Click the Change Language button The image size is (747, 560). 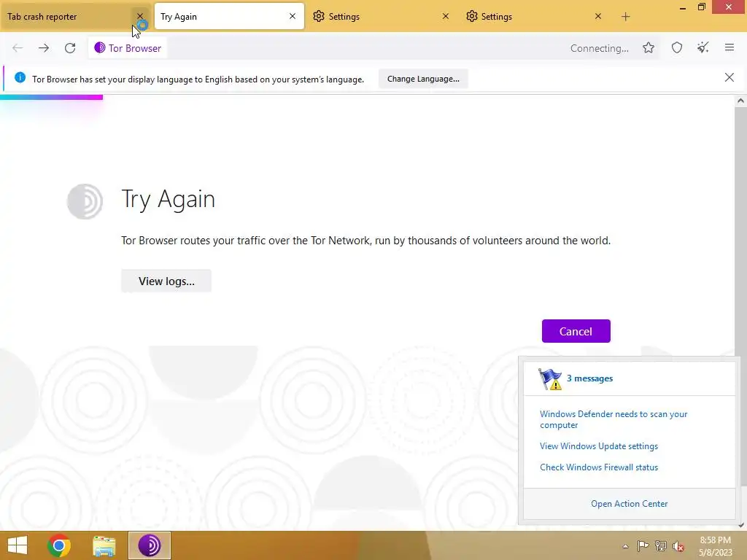(423, 79)
